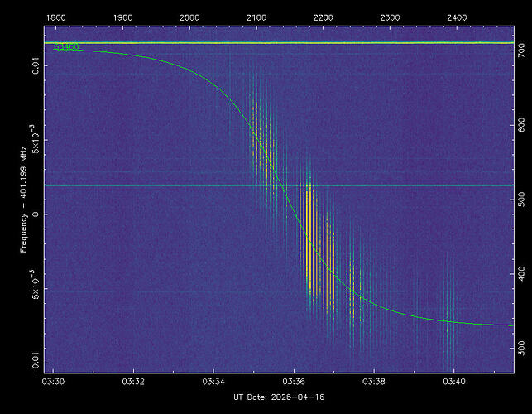Click the UT Date 2026-04-16 axis label
Image resolution: width=532 pixels, height=414 pixels.
click(273, 399)
